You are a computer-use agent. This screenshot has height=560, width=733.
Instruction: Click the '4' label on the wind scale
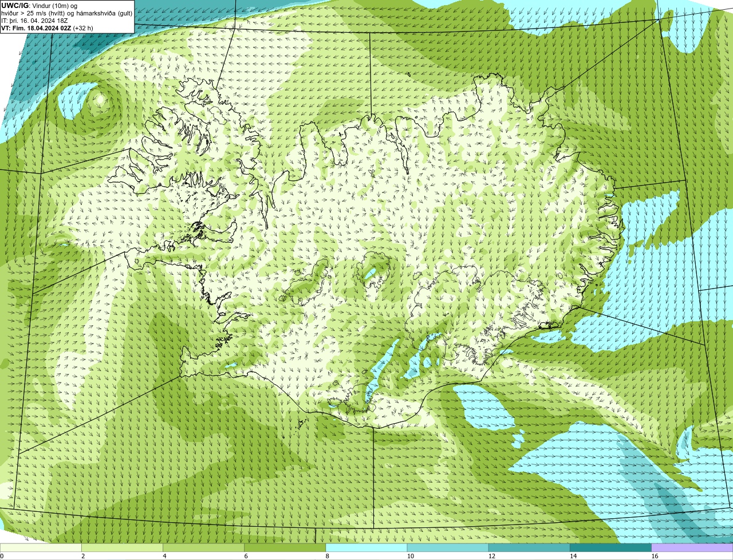coord(164,556)
